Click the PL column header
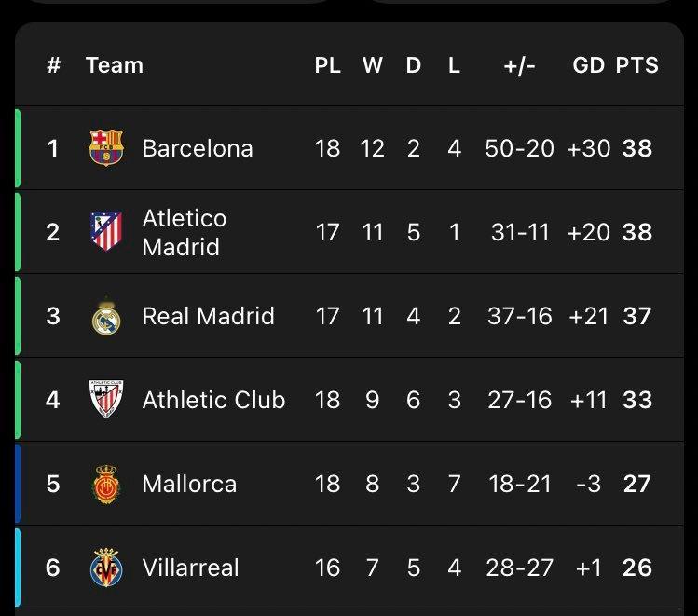The height and width of the screenshot is (616, 698). [328, 65]
